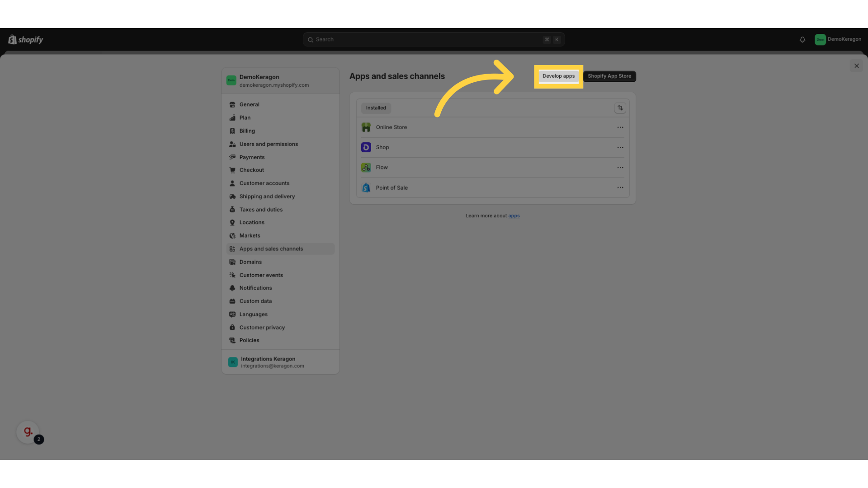Click the Flow app icon
The height and width of the screenshot is (488, 868).
366,168
